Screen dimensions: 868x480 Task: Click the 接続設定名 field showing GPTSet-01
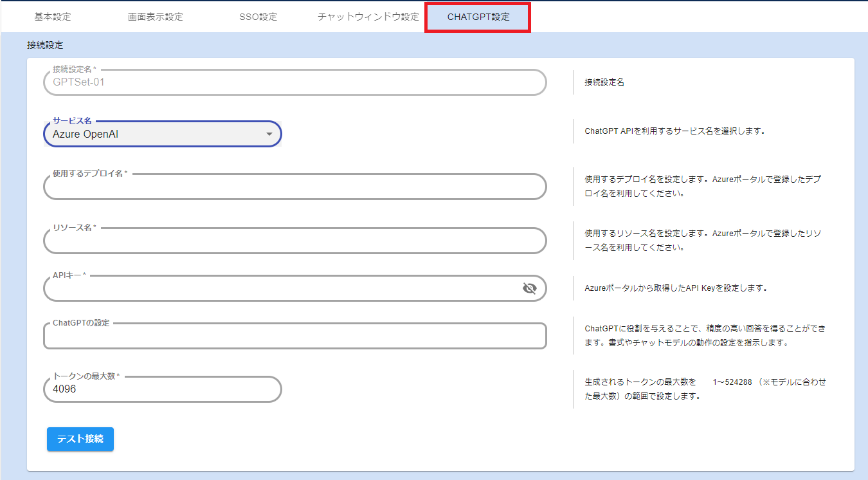[x=294, y=82]
